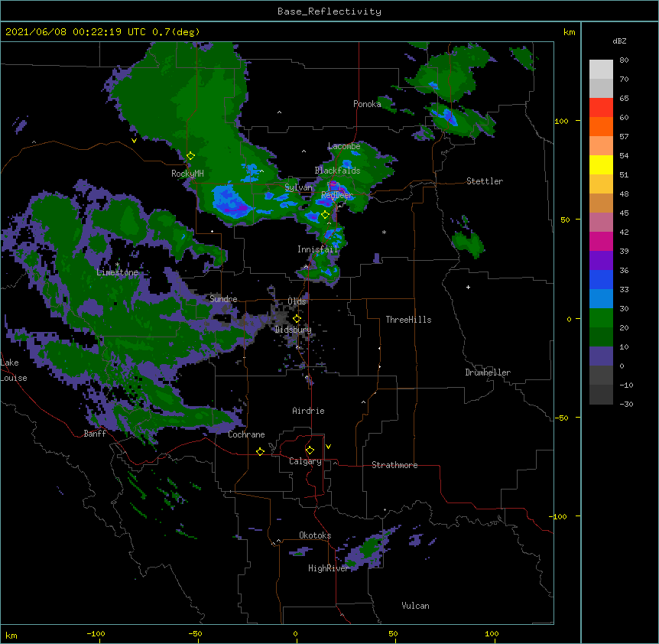Select the magenta 39-42 dBZ legend swatch
Image resolution: width=659 pixels, height=644 pixels.
(x=601, y=241)
